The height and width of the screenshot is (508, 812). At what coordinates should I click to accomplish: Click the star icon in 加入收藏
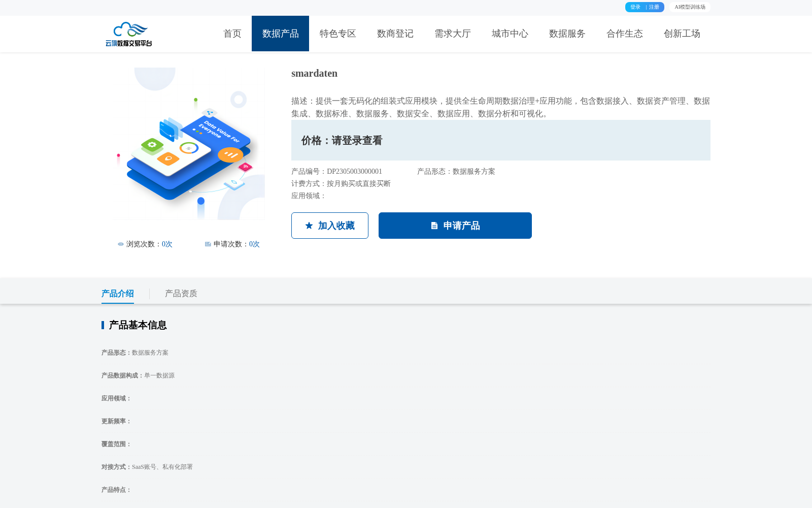coord(309,226)
